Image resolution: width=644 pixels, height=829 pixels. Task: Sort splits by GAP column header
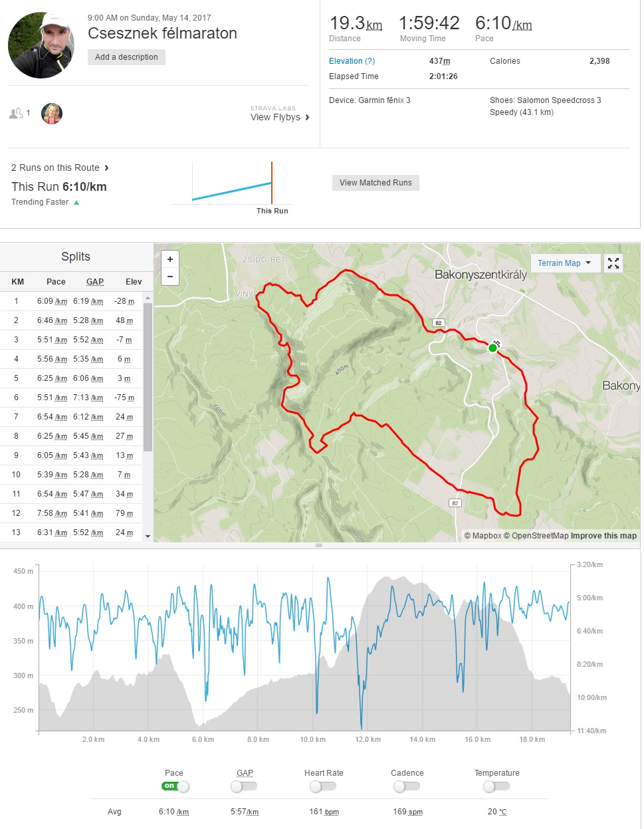95,282
